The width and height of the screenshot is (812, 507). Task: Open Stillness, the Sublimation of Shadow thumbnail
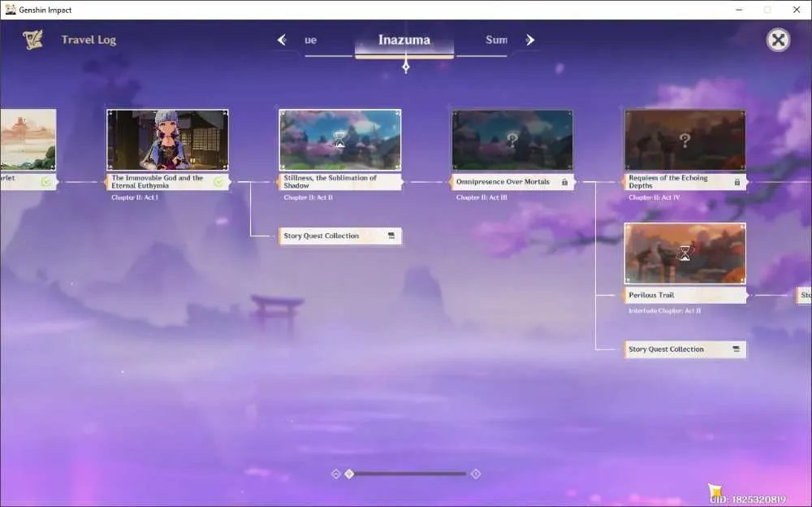point(340,140)
